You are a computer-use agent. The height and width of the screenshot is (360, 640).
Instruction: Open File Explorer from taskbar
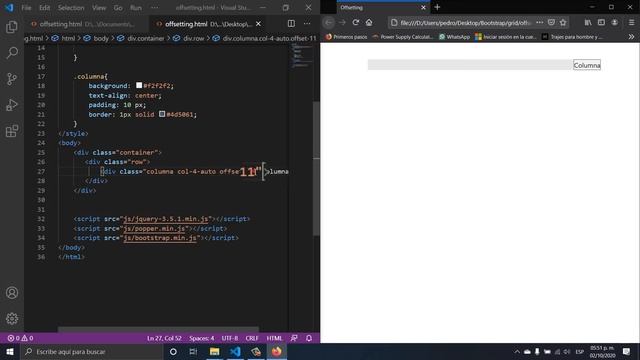coord(215,351)
